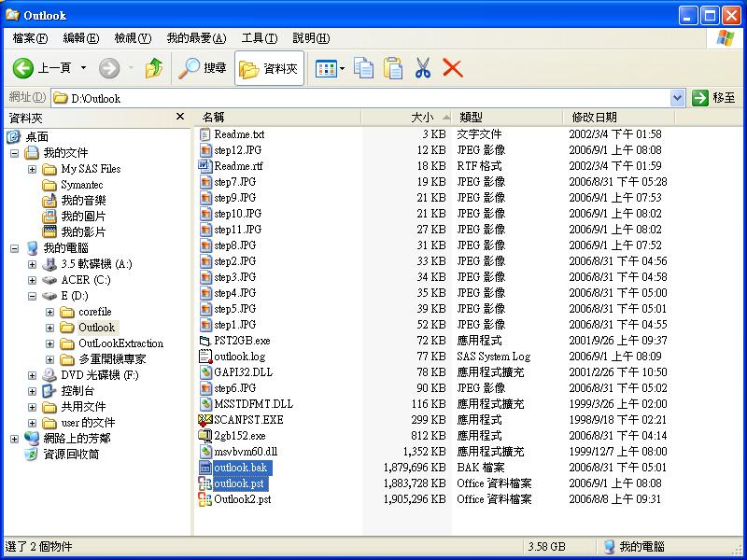Click the outlook.log file icon

204,357
